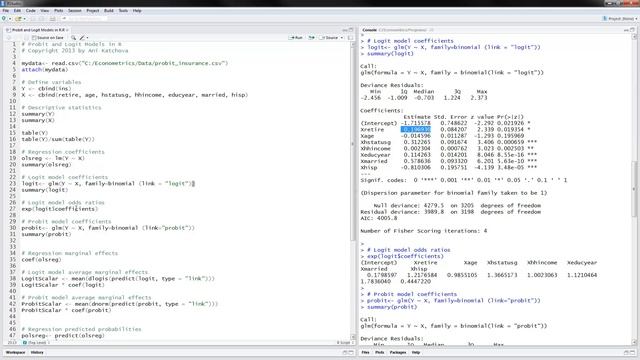640x360 pixels.
Task: Open the recent files dropdown arrow
Action: coord(24,19)
